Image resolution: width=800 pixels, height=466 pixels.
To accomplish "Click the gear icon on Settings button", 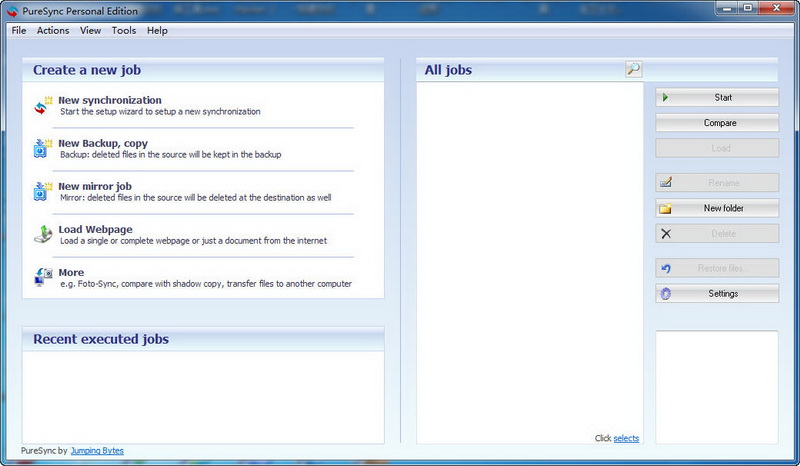I will click(666, 293).
